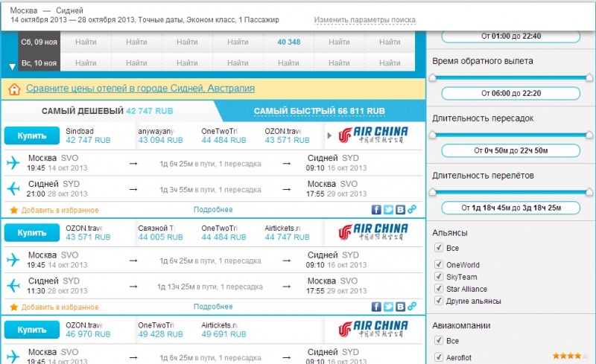Click Facebook share icon in second result
The width and height of the screenshot is (596, 364).
(x=376, y=307)
